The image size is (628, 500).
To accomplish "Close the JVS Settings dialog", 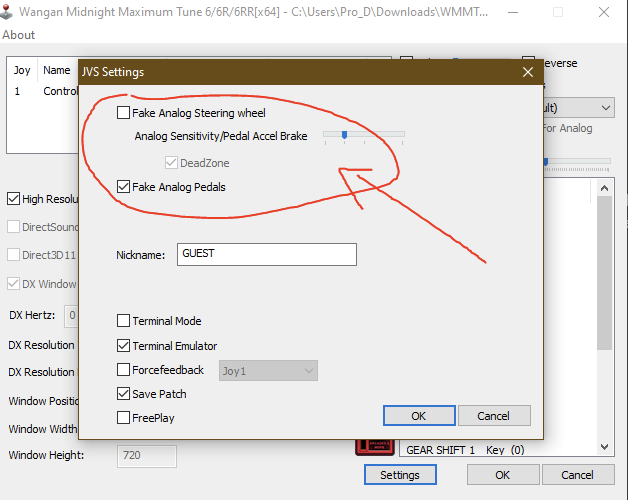I will (x=528, y=72).
